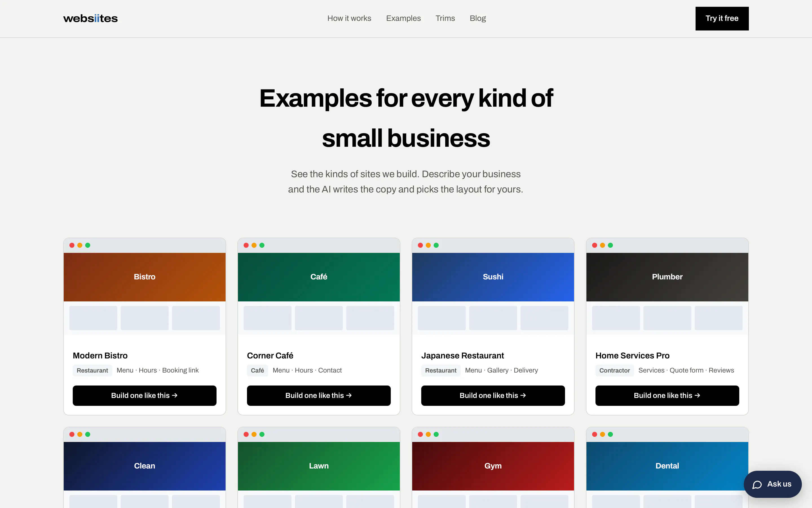Viewport: 812px width, 508px height.
Task: Open the How it works page
Action: [349, 18]
